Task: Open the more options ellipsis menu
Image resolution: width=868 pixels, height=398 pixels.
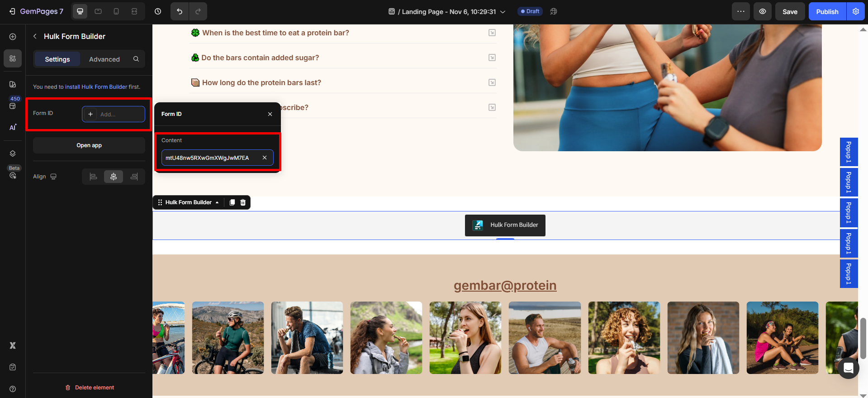Action: 741,11
